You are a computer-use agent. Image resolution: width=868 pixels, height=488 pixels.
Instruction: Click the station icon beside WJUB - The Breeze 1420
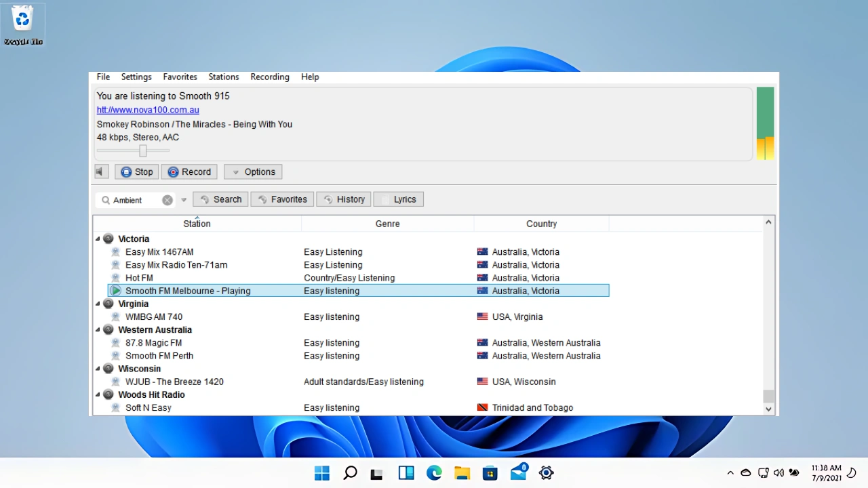point(116,382)
